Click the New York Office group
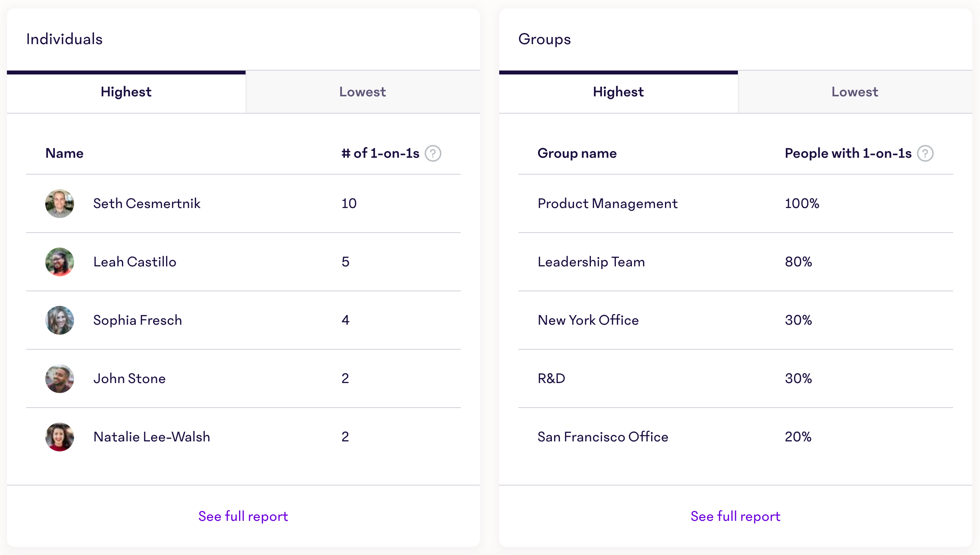This screenshot has width=980, height=555. 588,320
